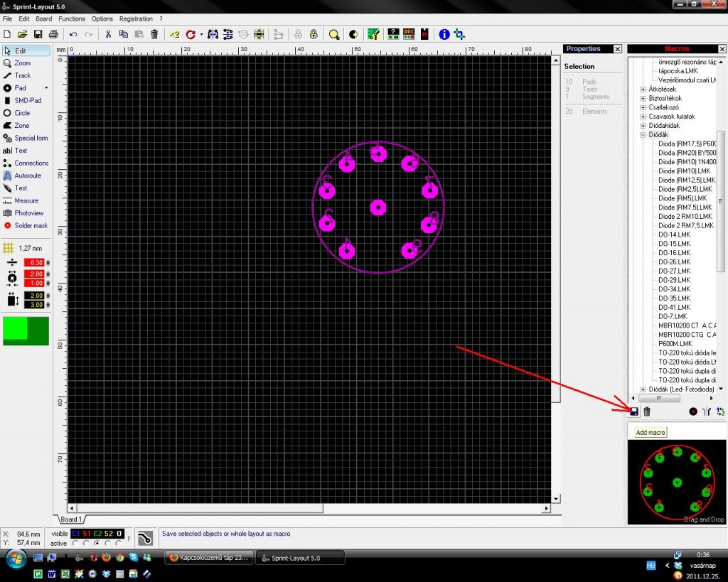Rotate the selected component

(191, 34)
